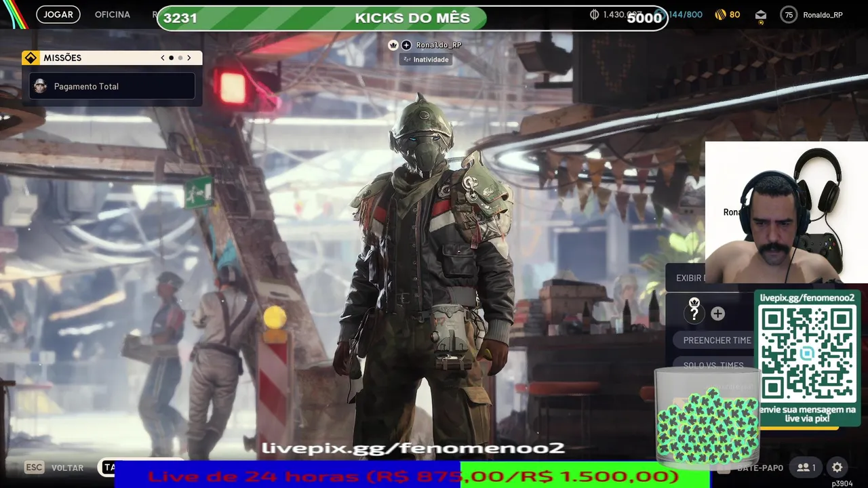Open the mail envelope icon
868x488 pixels.
(x=760, y=15)
